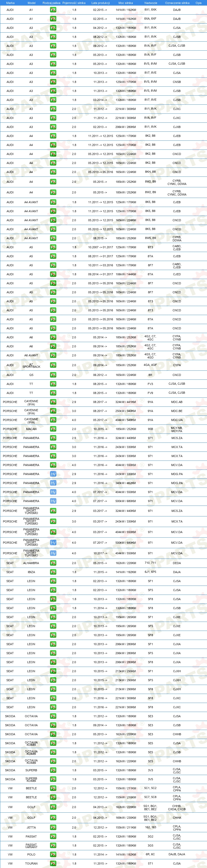The width and height of the screenshot is (207, 868).
Task: Select the IBIZA model cell
Action: [x=31, y=572]
